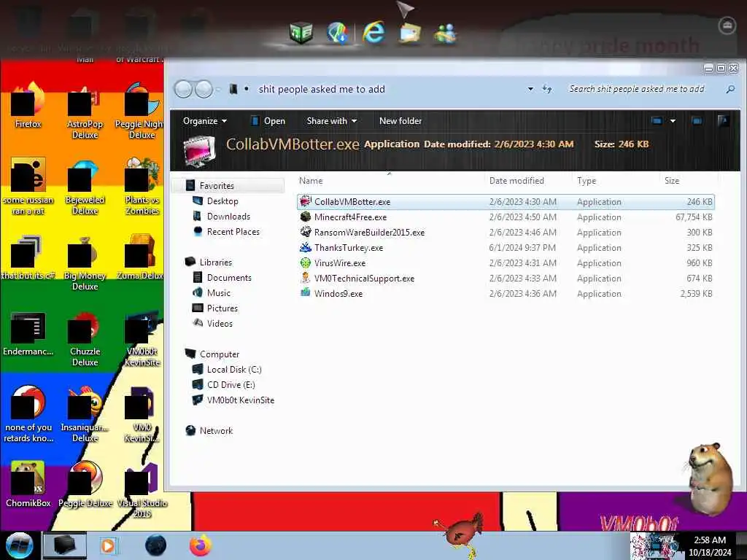This screenshot has height=560, width=747.
Task: Select Videos library
Action: (220, 323)
